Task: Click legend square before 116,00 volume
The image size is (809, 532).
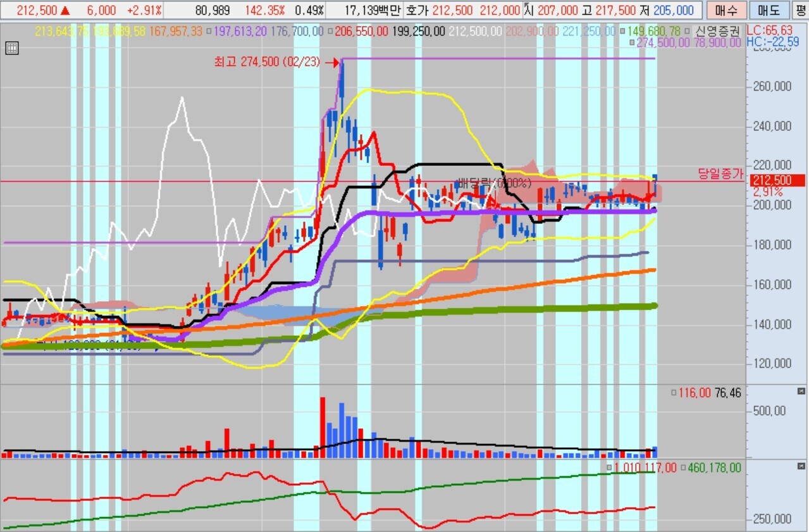Action: pyautogui.click(x=674, y=393)
